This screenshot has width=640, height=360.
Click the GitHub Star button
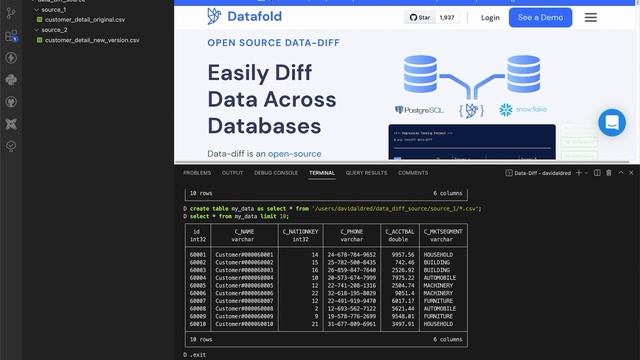click(x=420, y=18)
